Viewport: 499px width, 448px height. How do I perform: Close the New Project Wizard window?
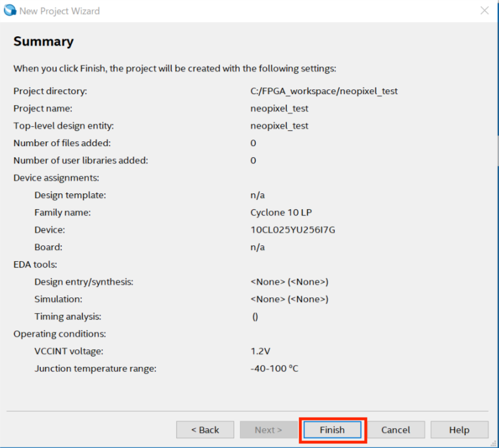pyautogui.click(x=484, y=11)
